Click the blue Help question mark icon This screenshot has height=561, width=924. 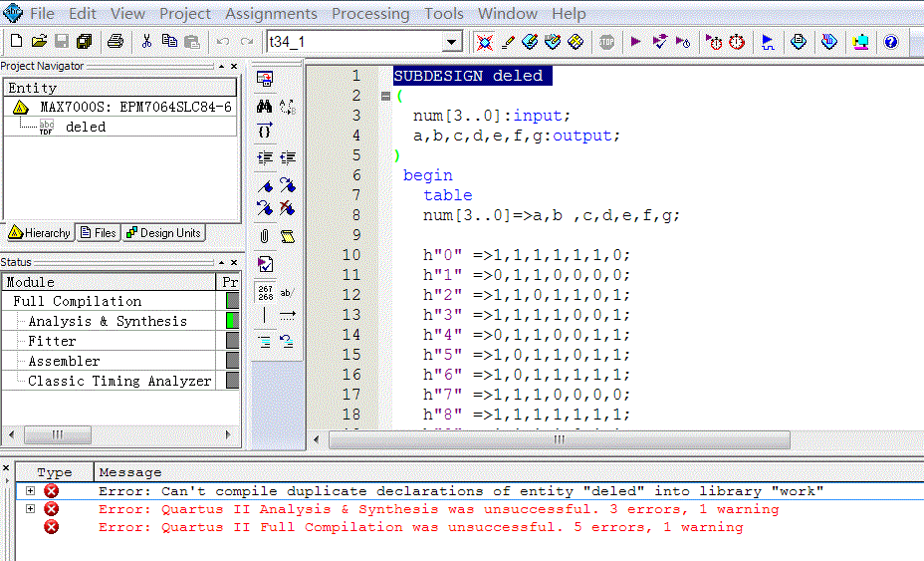891,42
